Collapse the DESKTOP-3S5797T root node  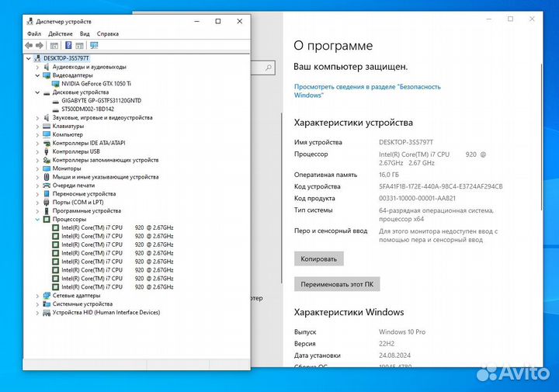click(x=29, y=58)
